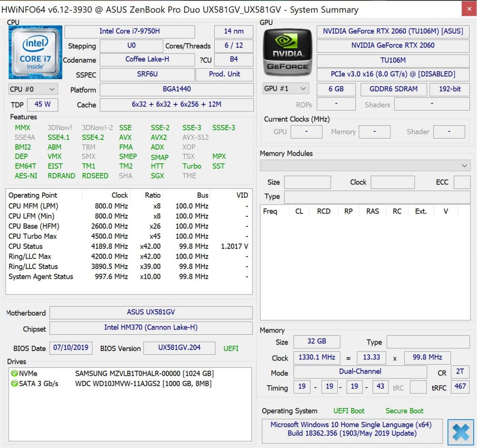Click the blue X close icon at bottom
477x448 pixels.
point(461,432)
